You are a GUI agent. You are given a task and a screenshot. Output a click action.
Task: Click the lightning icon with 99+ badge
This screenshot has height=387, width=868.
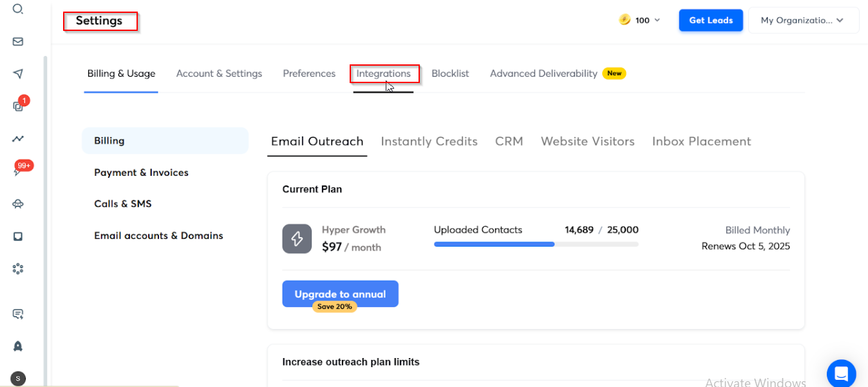point(18,171)
